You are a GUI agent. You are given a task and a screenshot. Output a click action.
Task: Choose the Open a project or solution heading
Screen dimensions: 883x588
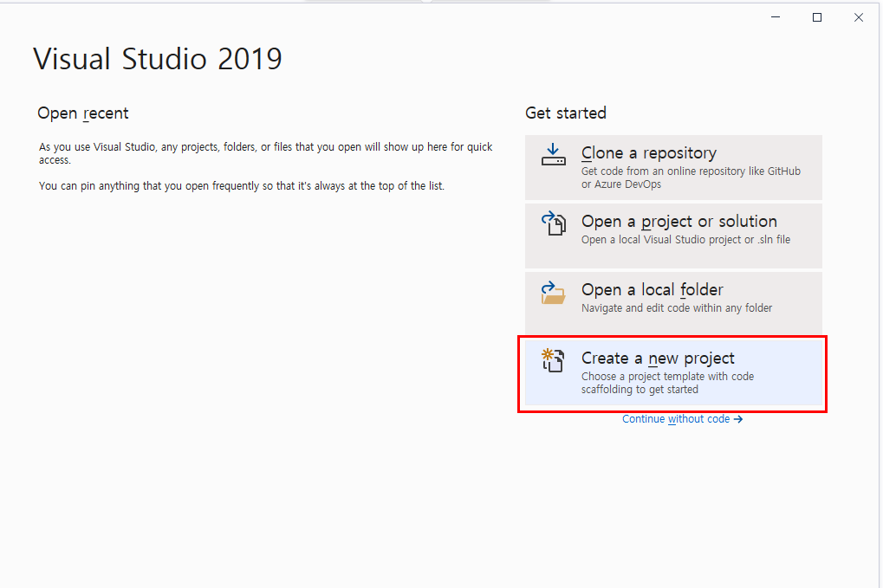coord(679,221)
